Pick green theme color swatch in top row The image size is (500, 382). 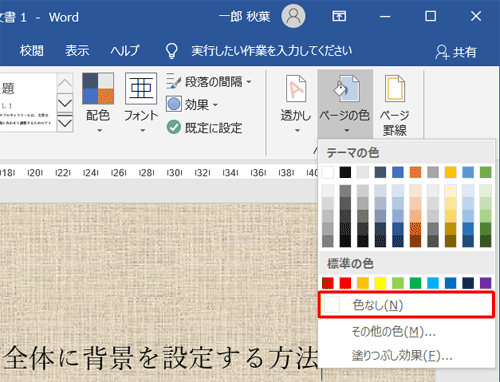point(486,172)
